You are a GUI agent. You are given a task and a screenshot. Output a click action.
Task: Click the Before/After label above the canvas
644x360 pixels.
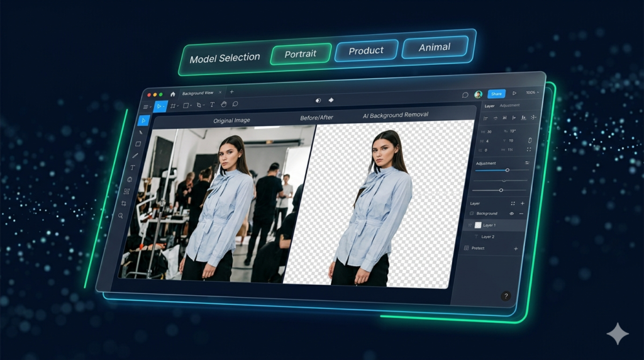317,118
